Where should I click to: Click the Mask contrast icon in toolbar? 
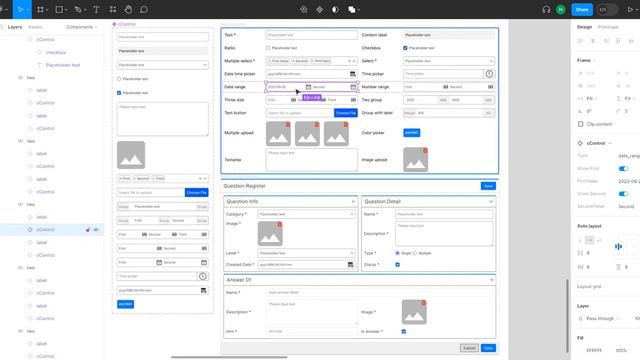pos(336,9)
